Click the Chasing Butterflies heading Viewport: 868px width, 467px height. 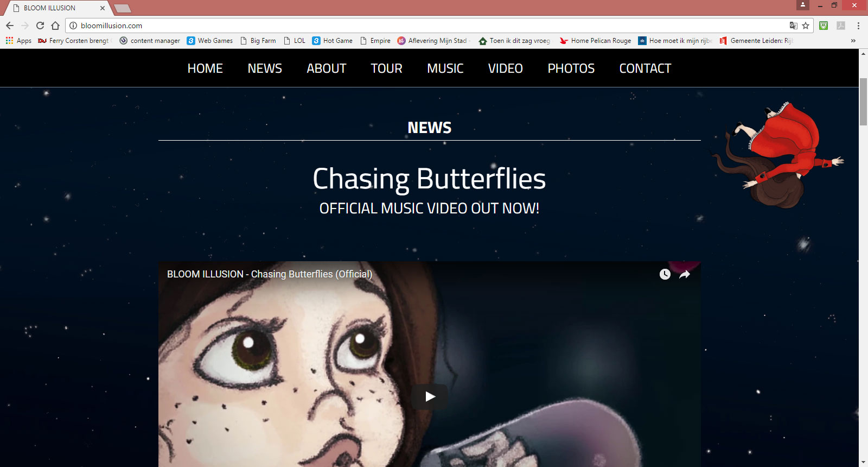pos(430,179)
